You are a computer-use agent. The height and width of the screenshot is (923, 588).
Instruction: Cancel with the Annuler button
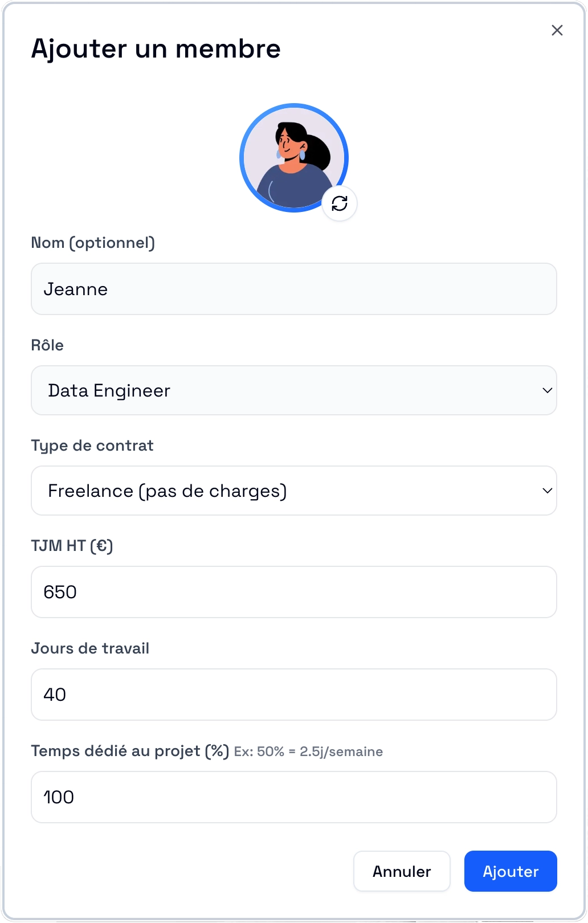tap(402, 871)
